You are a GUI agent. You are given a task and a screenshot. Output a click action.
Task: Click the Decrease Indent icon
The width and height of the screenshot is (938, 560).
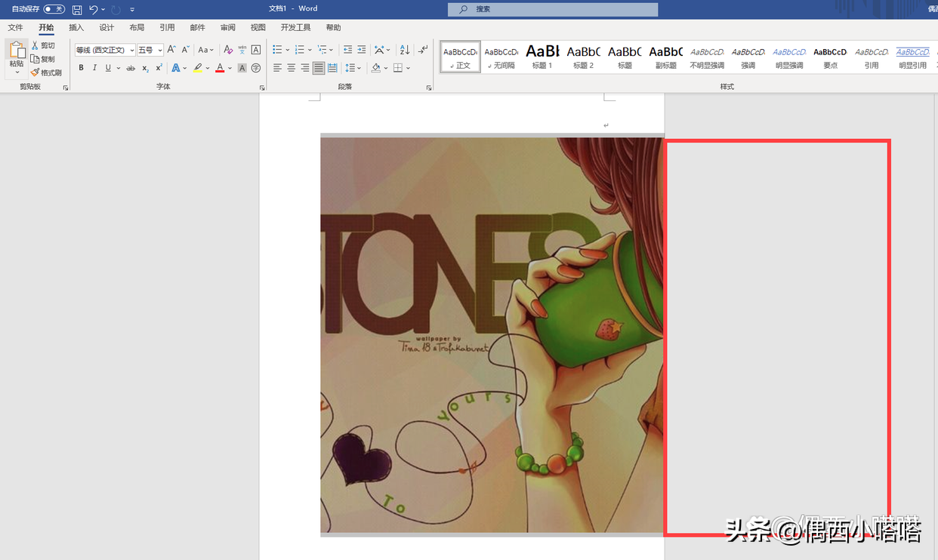pos(347,50)
